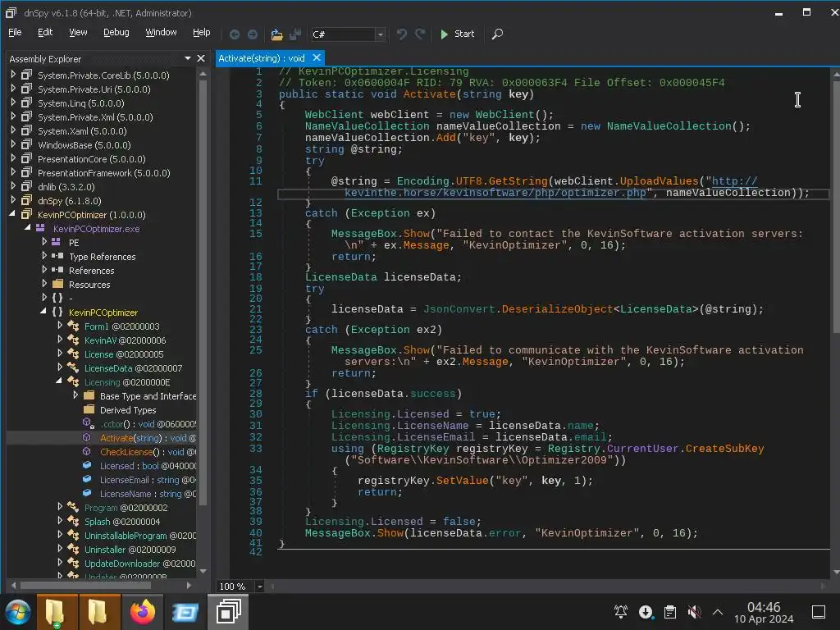Select the Licensed : bool field
This screenshot has width=840, height=630.
click(x=148, y=466)
